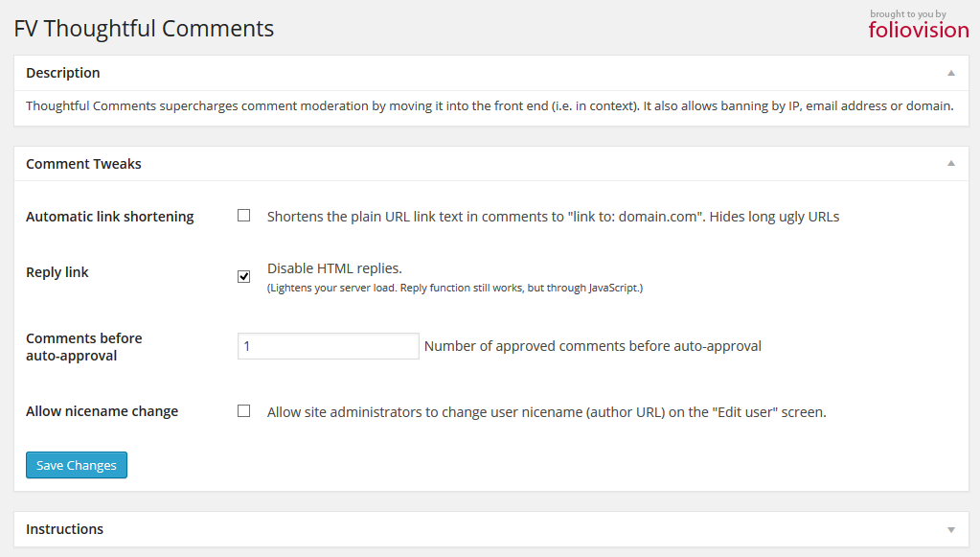Click the Reply link setting label
Viewport: 980px width, 557px height.
57,272
